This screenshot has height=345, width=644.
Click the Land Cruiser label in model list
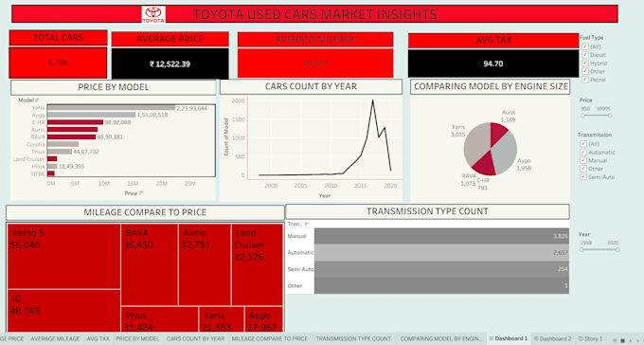28,159
